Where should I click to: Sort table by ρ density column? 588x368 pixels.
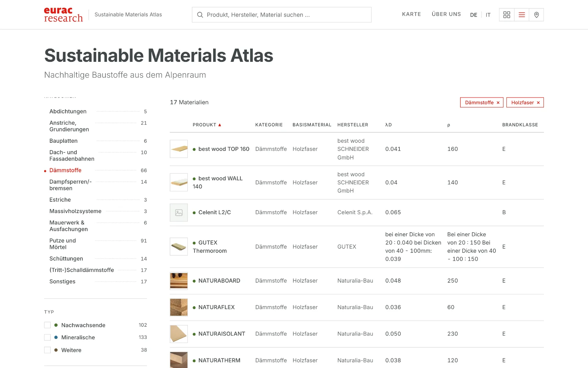click(449, 125)
